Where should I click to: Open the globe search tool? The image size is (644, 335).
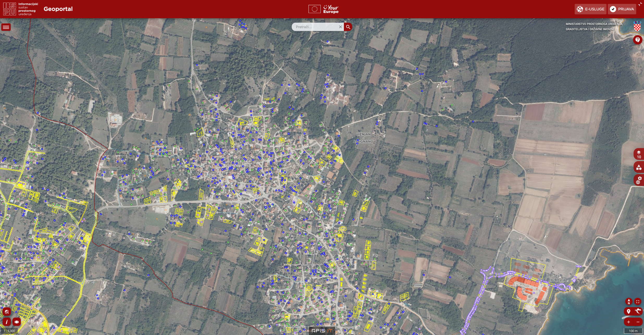click(7, 312)
